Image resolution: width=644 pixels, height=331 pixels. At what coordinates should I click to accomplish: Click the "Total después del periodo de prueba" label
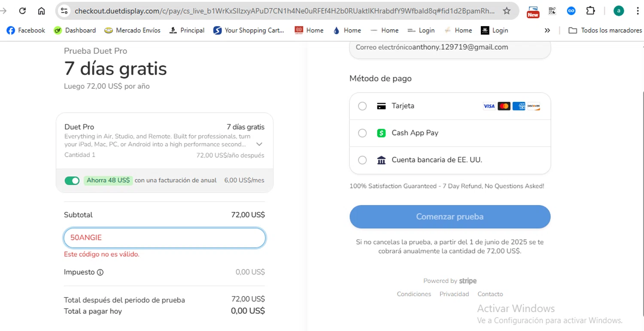(x=125, y=300)
